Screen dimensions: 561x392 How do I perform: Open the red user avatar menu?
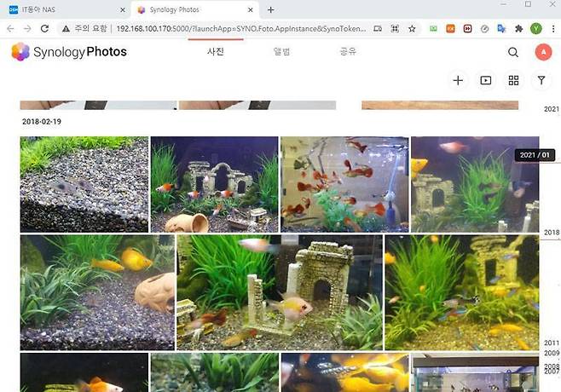pyautogui.click(x=543, y=52)
